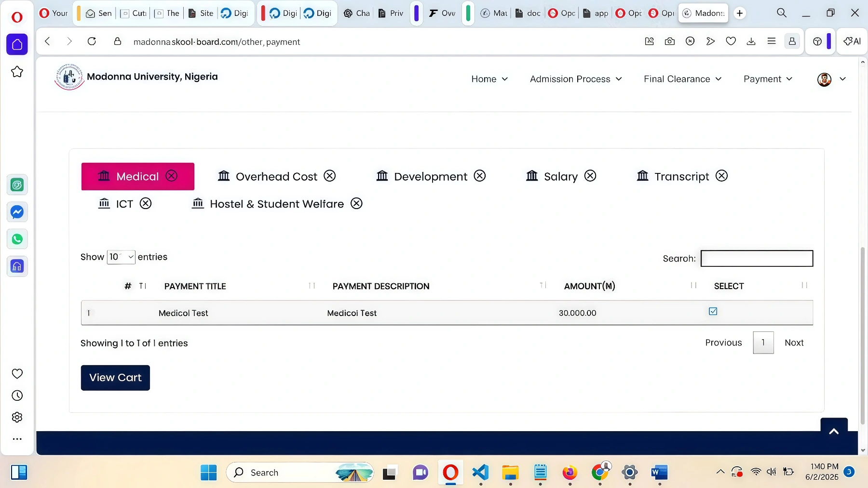Remove Overhead Cost circle-x icon
Viewport: 868px width, 488px height.
(330, 176)
